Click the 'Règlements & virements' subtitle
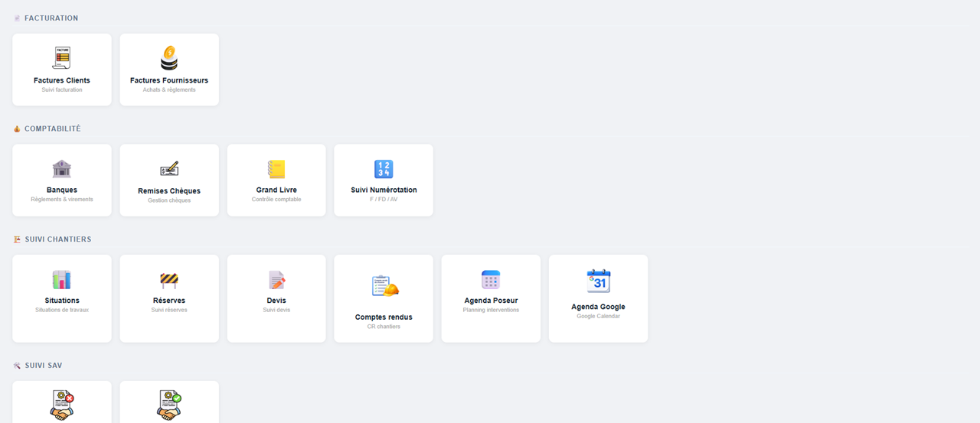The width and height of the screenshot is (980, 423). pos(62,199)
